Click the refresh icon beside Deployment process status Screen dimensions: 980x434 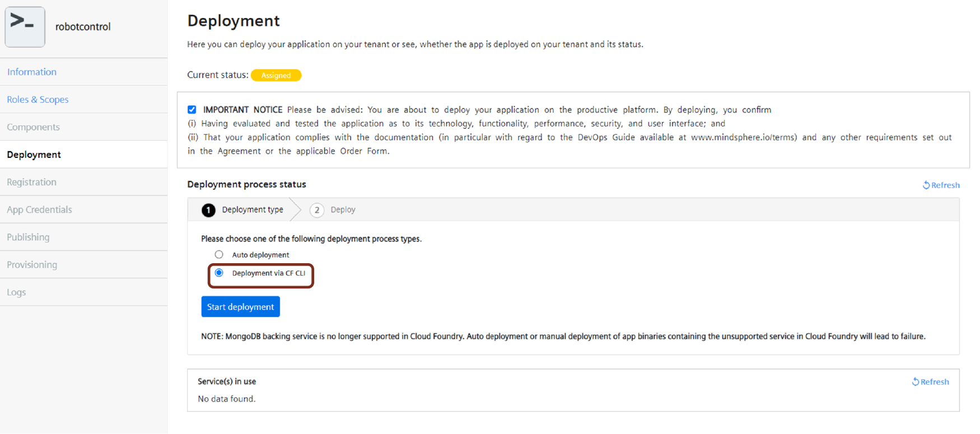926,185
